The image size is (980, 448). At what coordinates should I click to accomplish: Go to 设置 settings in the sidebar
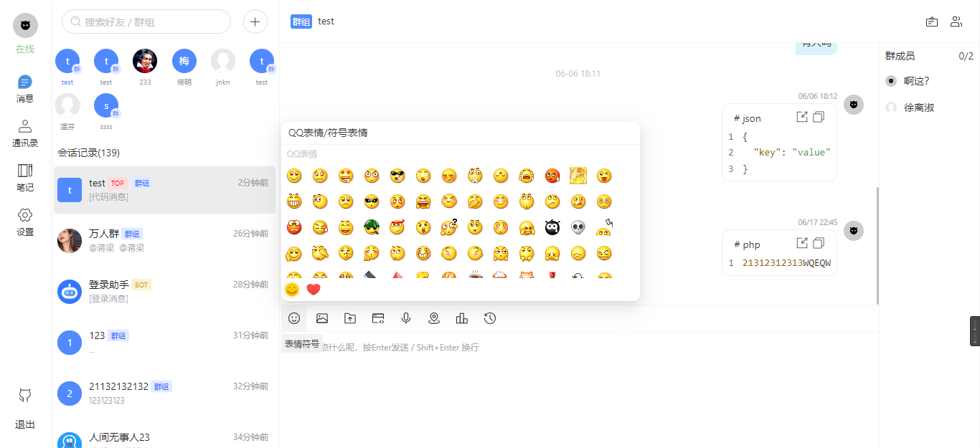[25, 222]
